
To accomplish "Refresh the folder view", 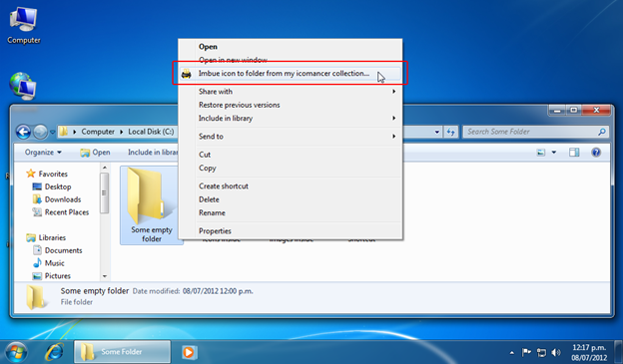I will click(x=450, y=132).
